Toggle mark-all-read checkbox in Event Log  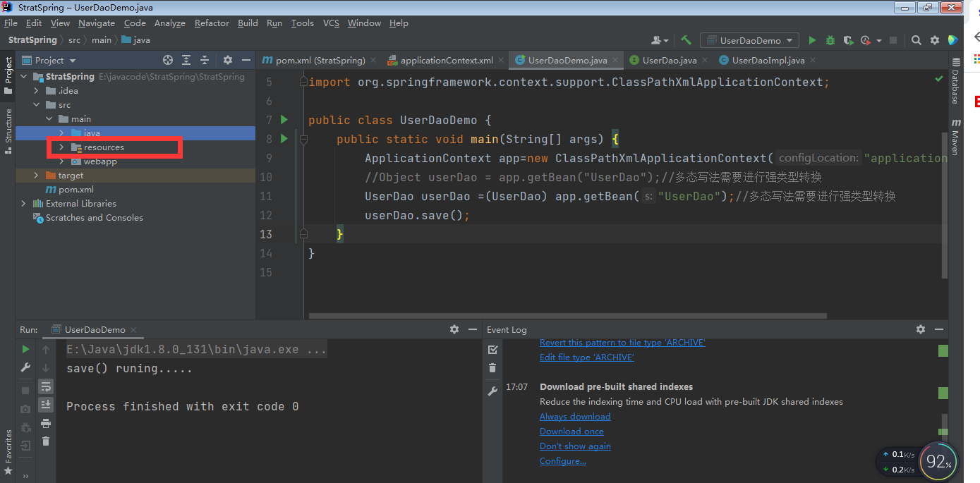[x=492, y=349]
